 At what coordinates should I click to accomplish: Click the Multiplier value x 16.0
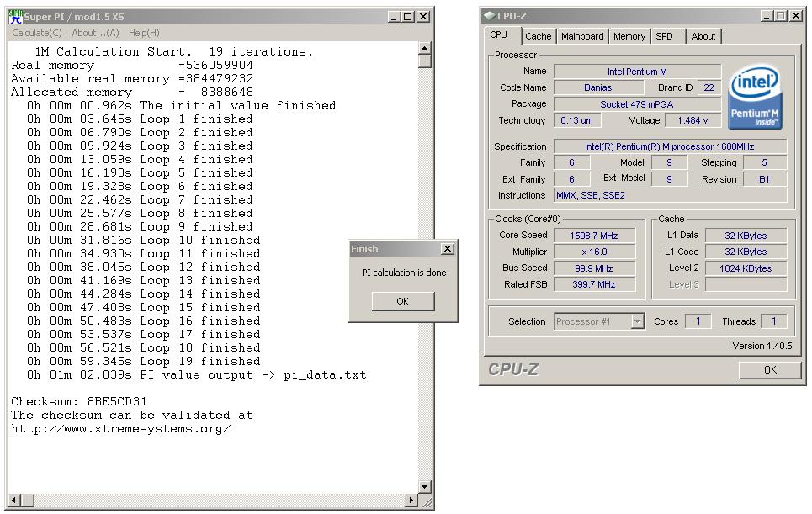594,252
